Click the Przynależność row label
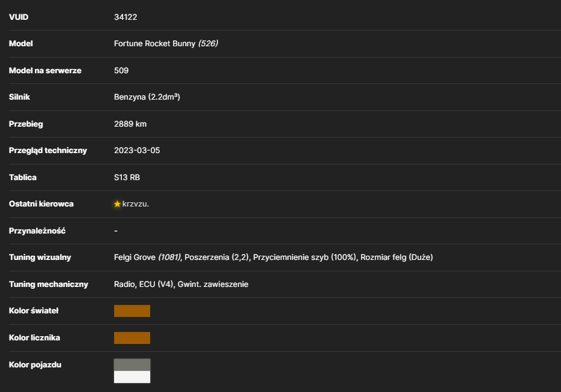 pyautogui.click(x=37, y=231)
